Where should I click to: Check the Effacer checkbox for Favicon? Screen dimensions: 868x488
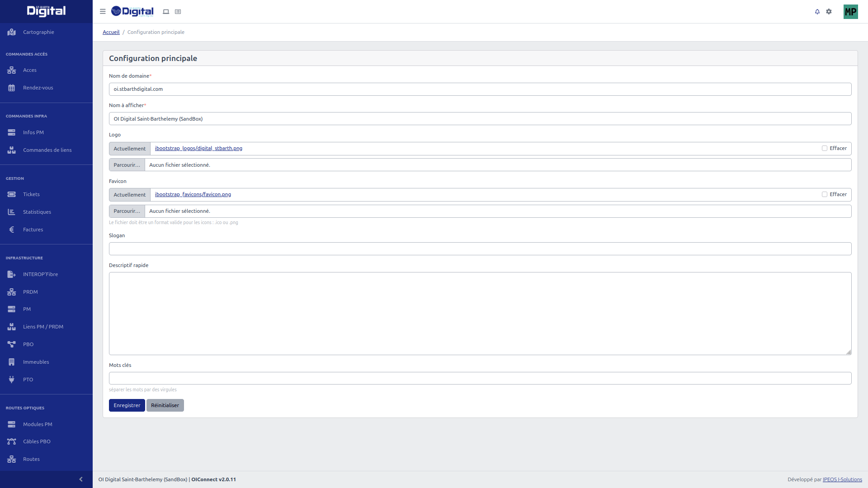pos(825,194)
